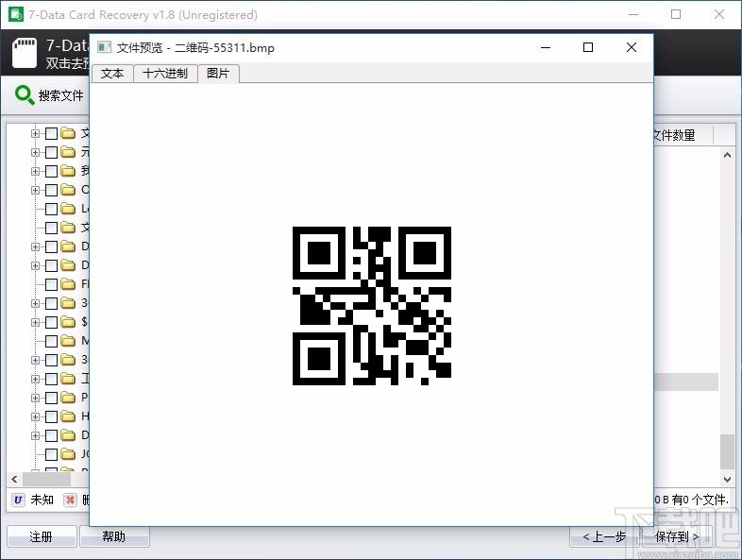Expand the folder starting with 元

tap(35, 152)
